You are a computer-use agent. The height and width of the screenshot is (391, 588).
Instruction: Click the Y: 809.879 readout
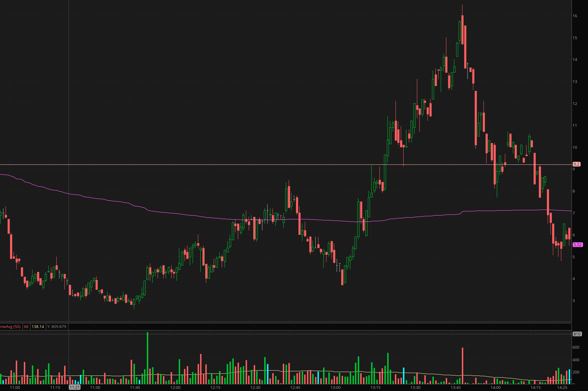click(57, 327)
